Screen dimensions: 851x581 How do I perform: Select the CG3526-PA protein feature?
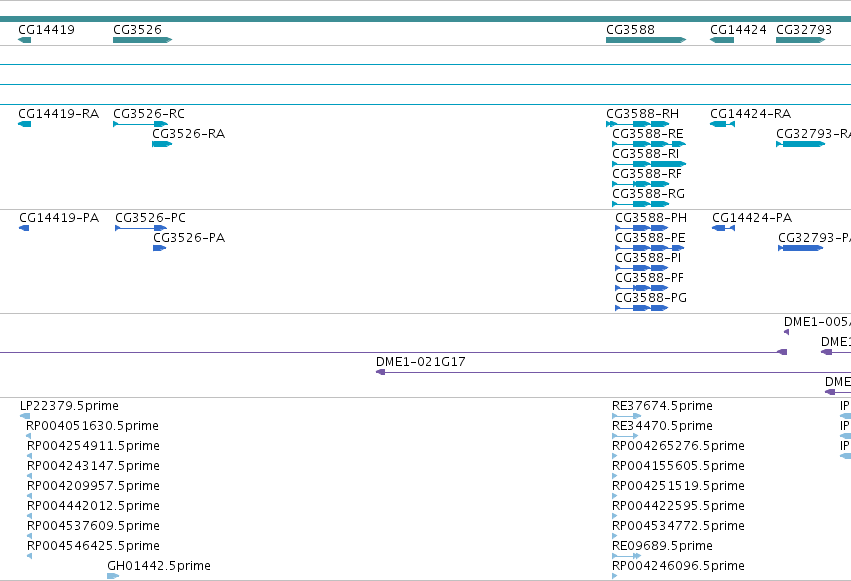189,238
